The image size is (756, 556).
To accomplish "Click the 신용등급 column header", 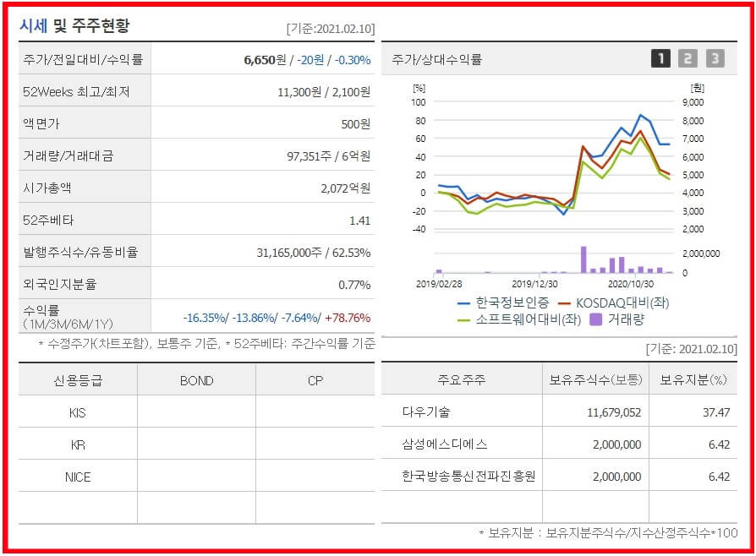I will tap(78, 381).
